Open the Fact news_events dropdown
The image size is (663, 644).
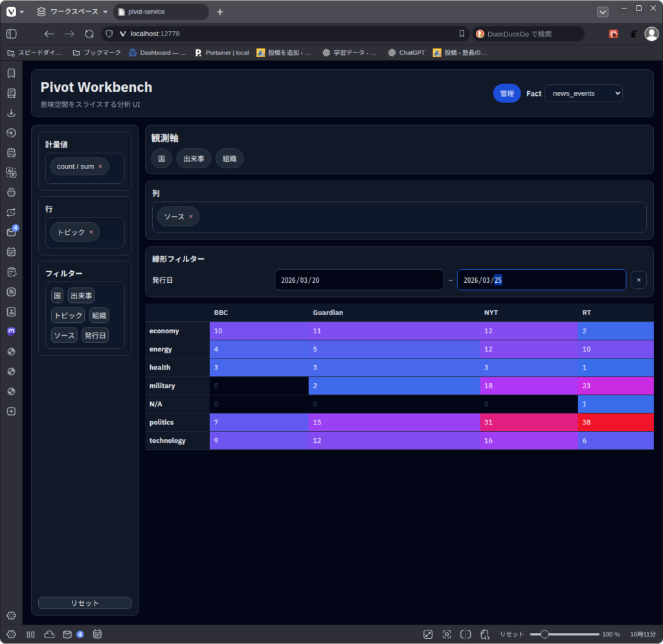583,93
